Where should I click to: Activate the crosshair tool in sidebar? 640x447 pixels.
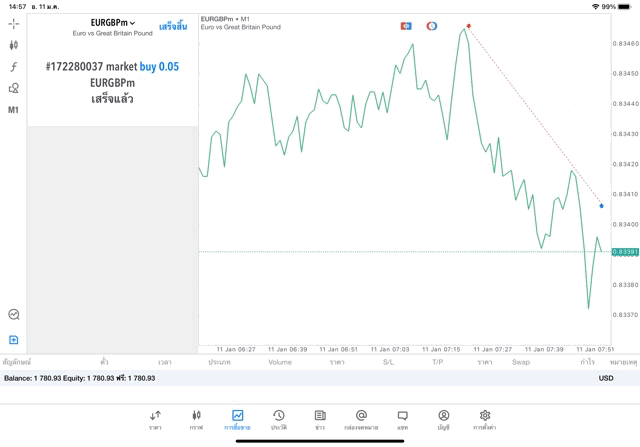pos(14,23)
